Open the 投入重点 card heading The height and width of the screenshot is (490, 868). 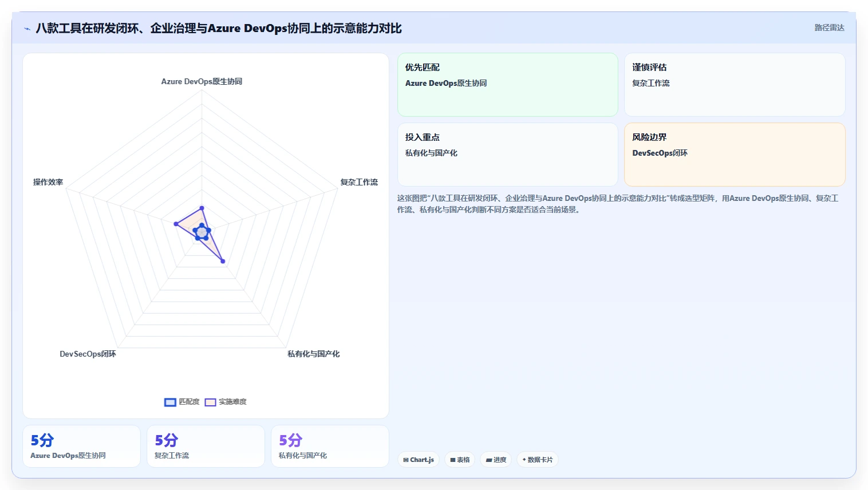pyautogui.click(x=423, y=137)
